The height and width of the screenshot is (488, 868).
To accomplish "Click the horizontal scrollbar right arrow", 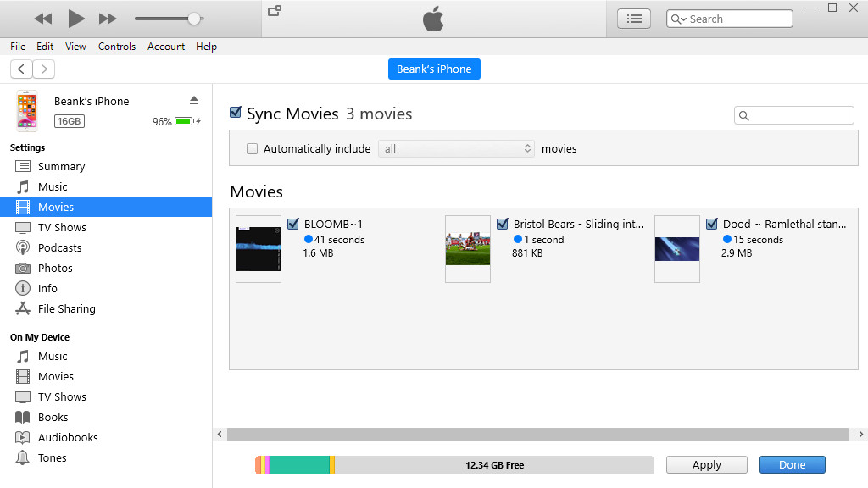I will 861,435.
